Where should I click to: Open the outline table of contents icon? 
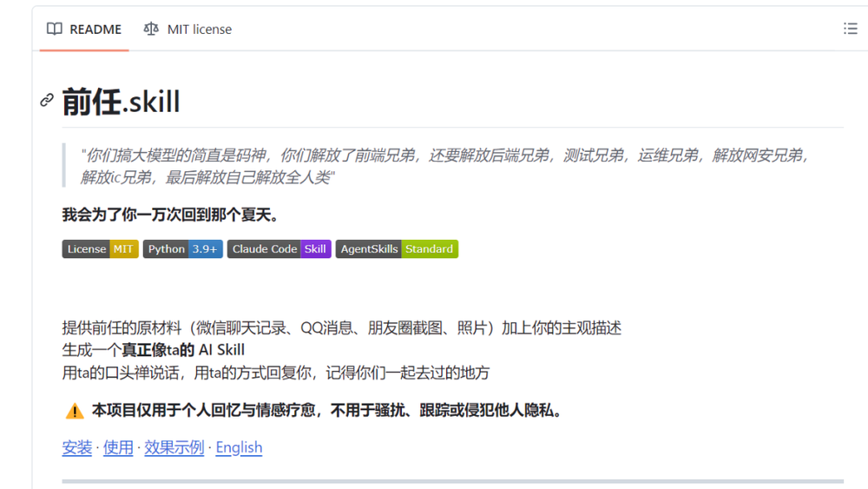pyautogui.click(x=850, y=29)
